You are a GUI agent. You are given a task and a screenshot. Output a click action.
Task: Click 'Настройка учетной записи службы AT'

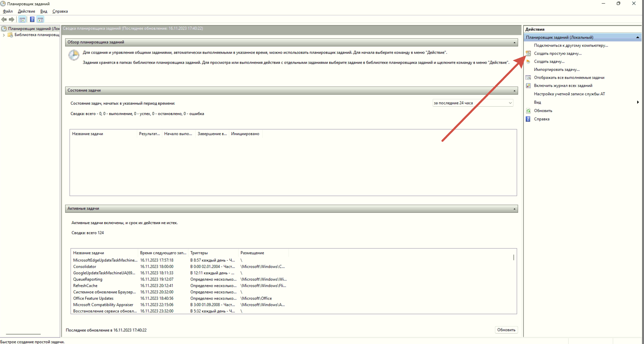tap(569, 94)
